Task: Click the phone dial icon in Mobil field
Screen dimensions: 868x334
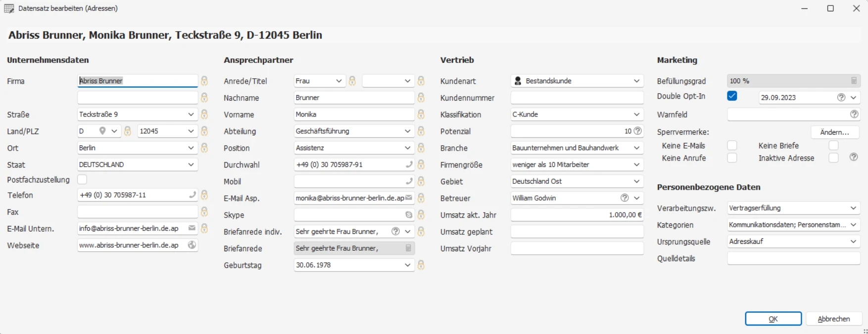Action: pyautogui.click(x=409, y=181)
